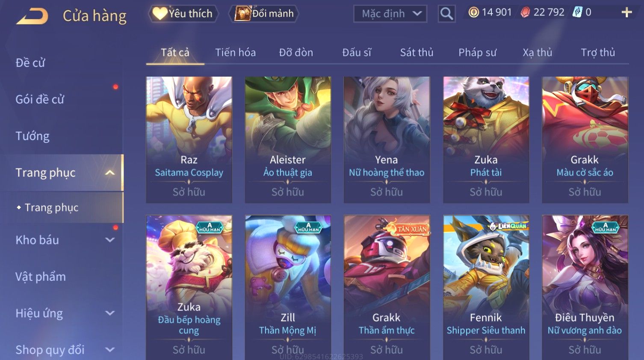The height and width of the screenshot is (360, 644).
Task: Select Điêu Thuyền Nữ vương anh đào card
Action: tap(585, 287)
